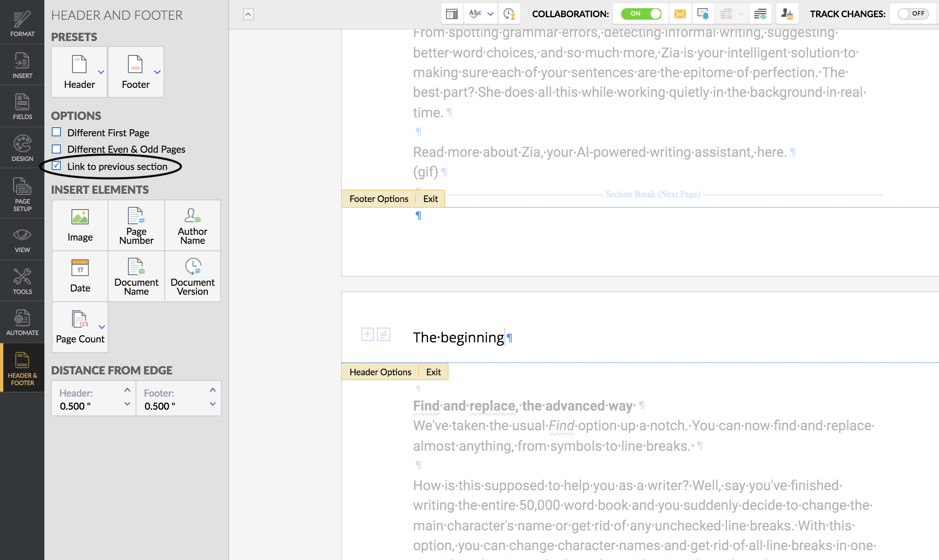Image resolution: width=939 pixels, height=560 pixels.
Task: Insert the Date element
Action: 80,276
